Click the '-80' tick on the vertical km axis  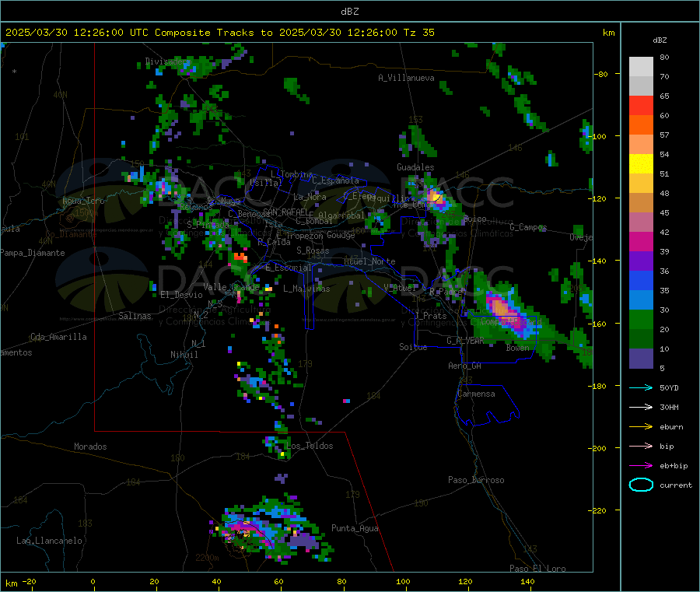(x=601, y=74)
